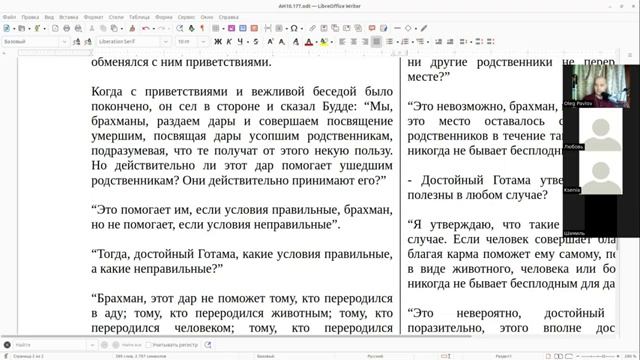Click the Save document icon

point(37,28)
